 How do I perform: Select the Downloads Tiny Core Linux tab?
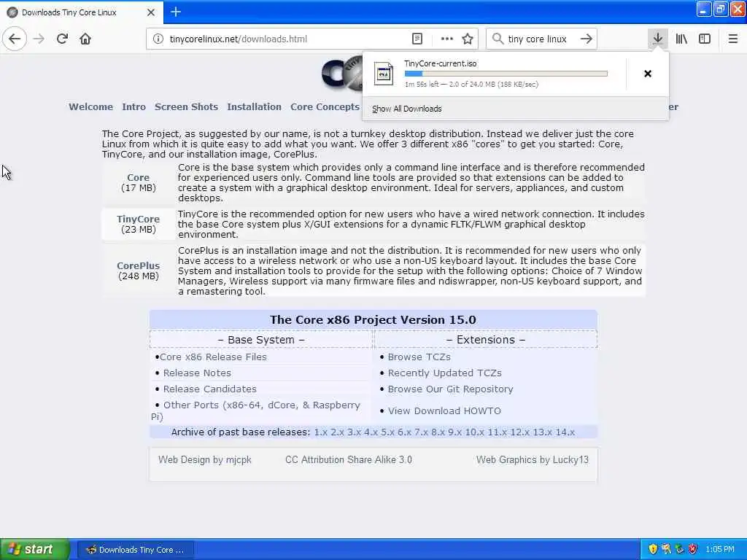click(x=82, y=12)
